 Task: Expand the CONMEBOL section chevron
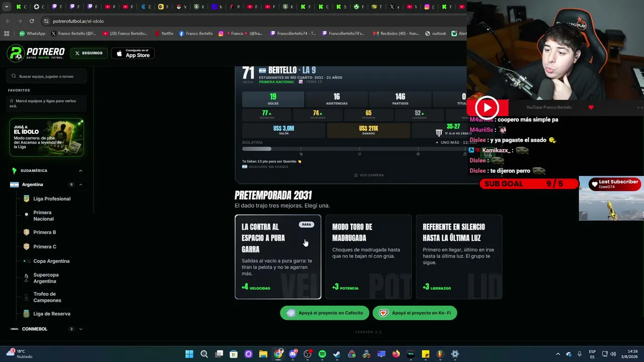(x=80, y=329)
